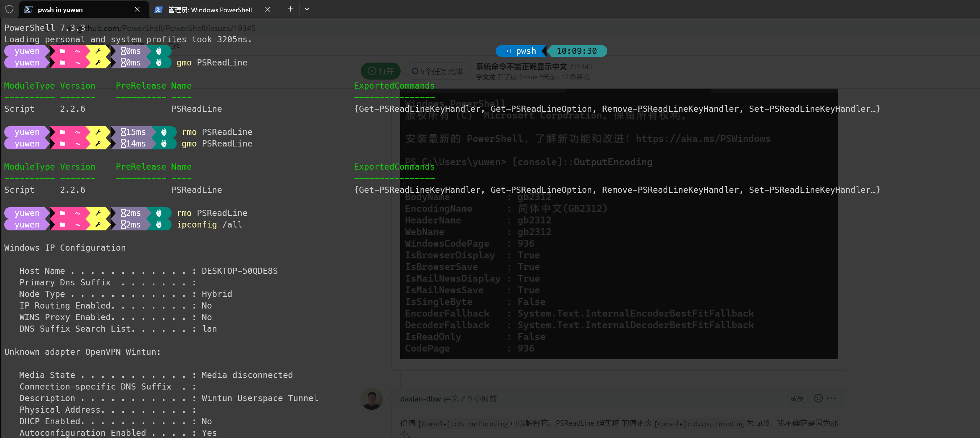Viewport: 980px width, 438px height.
Task: Click the daxian-dbw username link
Action: (x=420, y=399)
